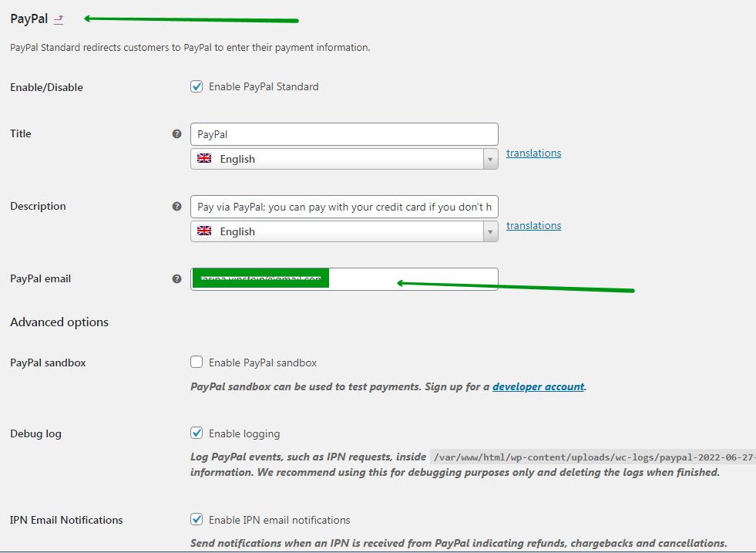Disable the Enable PayPal Standard checkbox
Viewport: 756px width, 553px height.
(197, 86)
